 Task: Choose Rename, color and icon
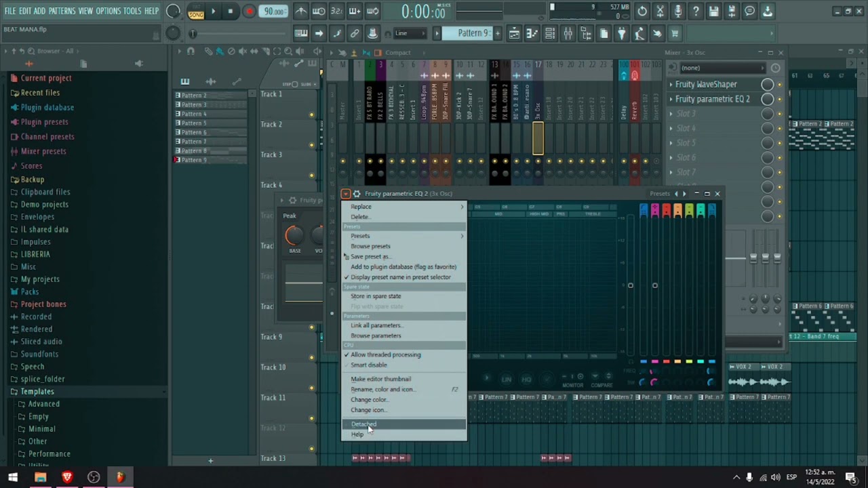[x=403, y=389]
